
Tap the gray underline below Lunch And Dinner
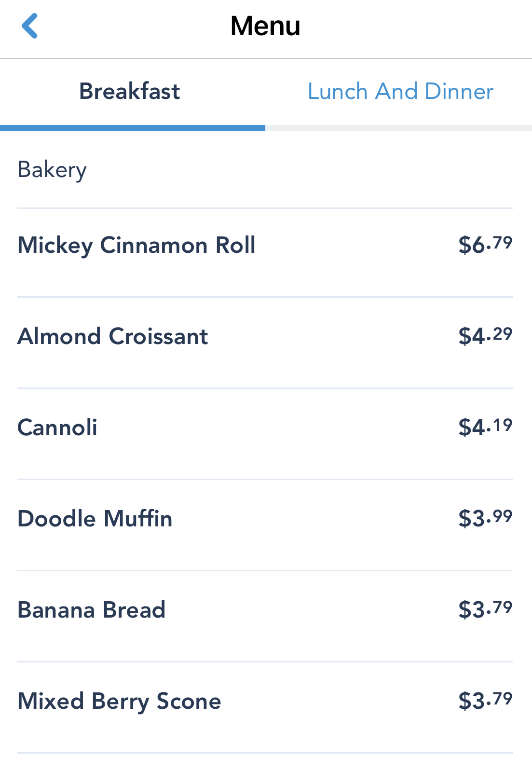[398, 128]
